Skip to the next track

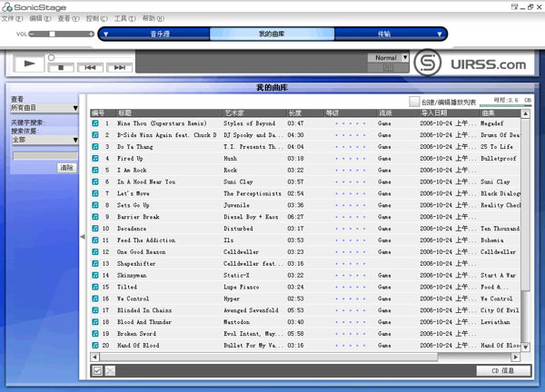pos(119,67)
